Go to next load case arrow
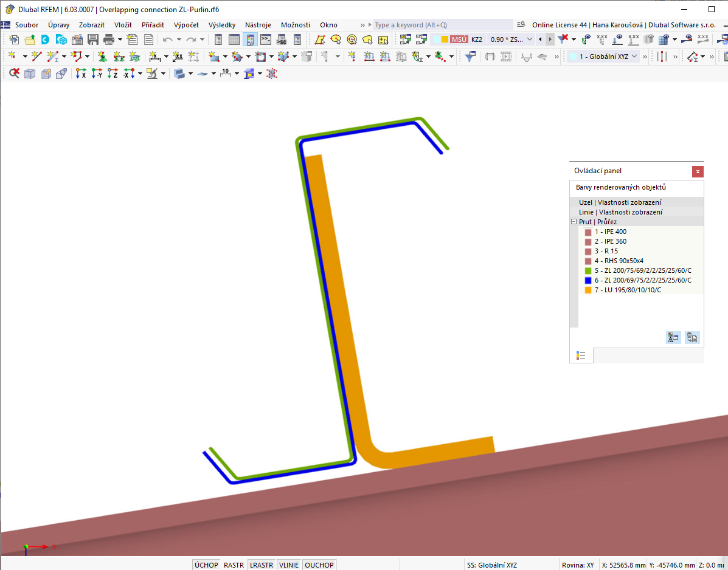This screenshot has height=570, width=728. tap(550, 39)
